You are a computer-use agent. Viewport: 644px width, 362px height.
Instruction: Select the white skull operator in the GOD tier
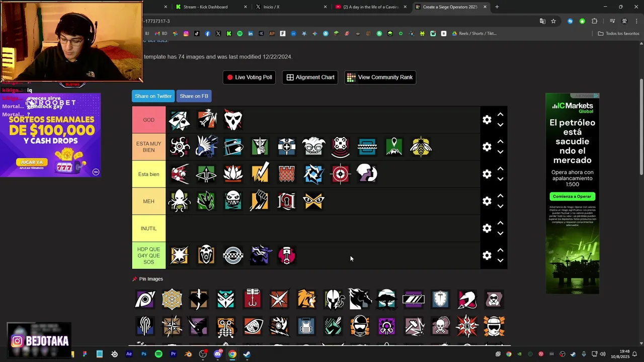click(x=233, y=120)
